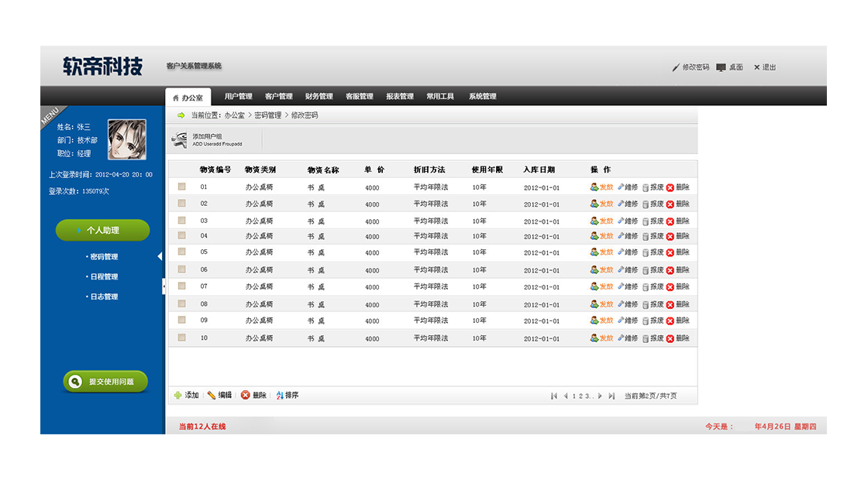
Task: Check the checkbox for row 05
Action: coord(181,252)
